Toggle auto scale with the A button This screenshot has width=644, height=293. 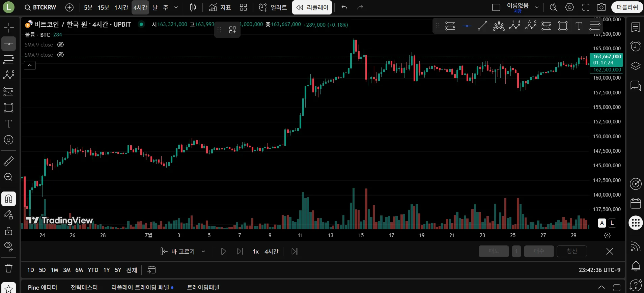(602, 223)
